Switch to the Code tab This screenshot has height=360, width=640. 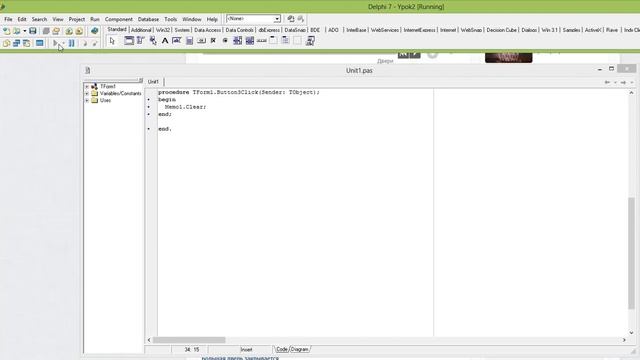pyautogui.click(x=282, y=349)
